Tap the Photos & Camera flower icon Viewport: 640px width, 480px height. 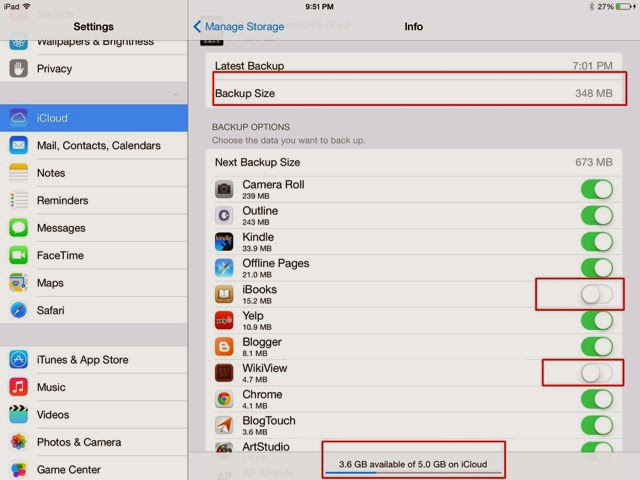point(19,442)
